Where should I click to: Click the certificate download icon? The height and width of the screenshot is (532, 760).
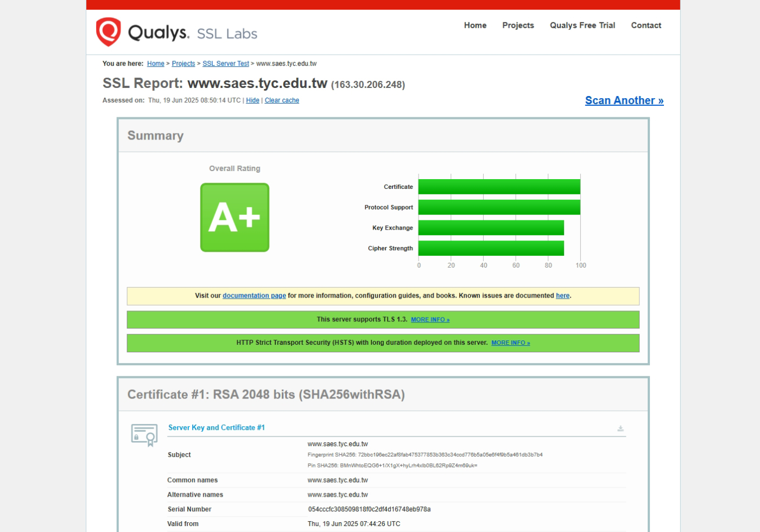620,429
